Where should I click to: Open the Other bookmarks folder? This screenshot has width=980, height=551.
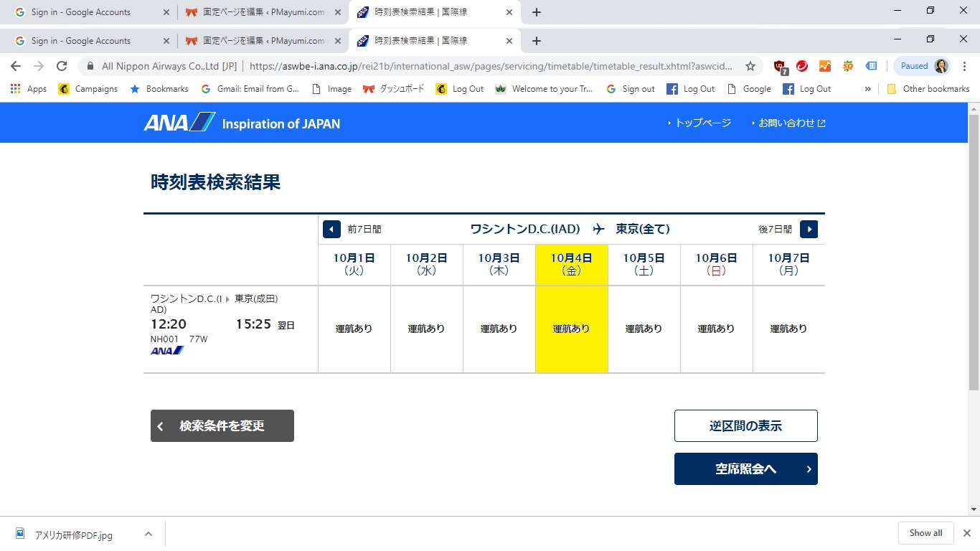(x=928, y=89)
